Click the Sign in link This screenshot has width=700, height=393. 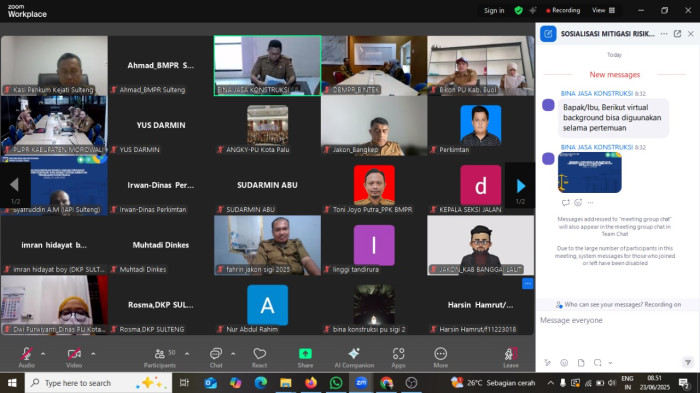tap(494, 10)
